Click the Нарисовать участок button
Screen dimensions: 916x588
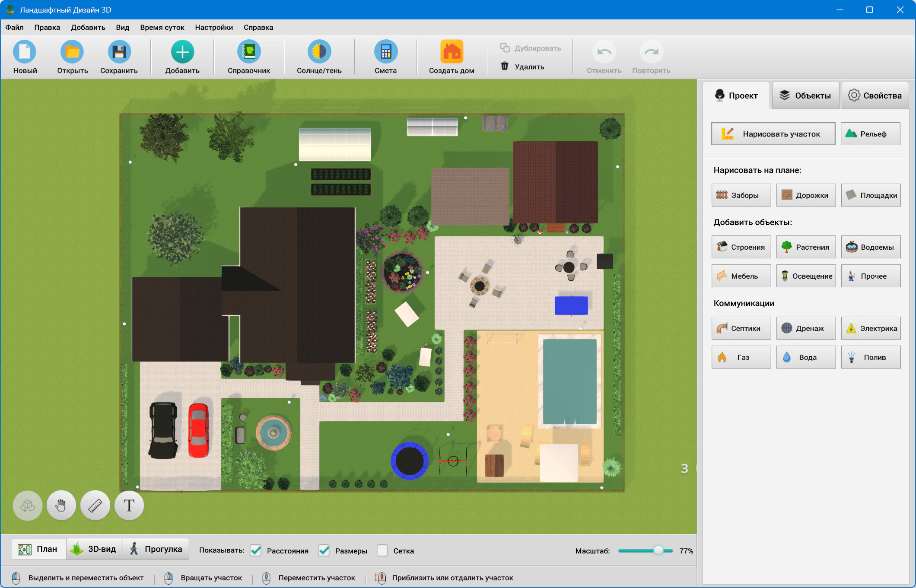click(x=773, y=134)
